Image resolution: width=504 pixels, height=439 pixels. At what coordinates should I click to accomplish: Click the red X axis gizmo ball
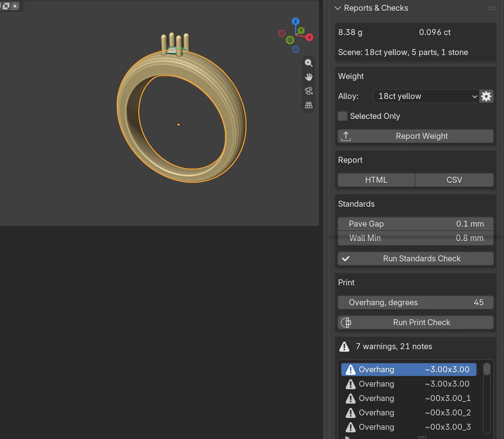[x=309, y=37]
